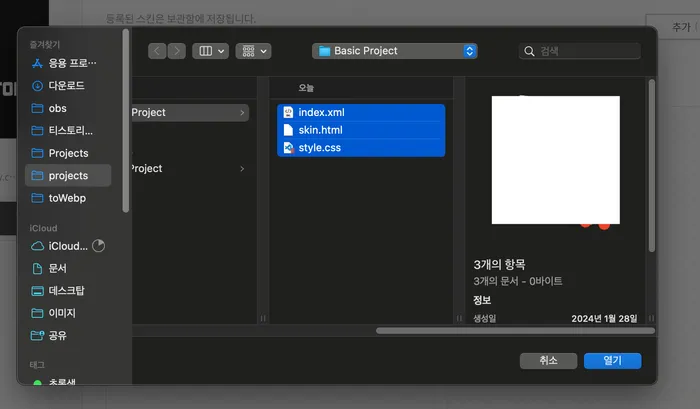Click the iCloud sync progress indicator
Viewport: 700px width, 409px height.
coord(98,246)
